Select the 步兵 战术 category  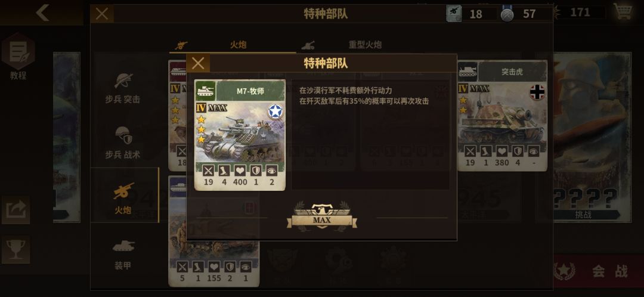(123, 143)
